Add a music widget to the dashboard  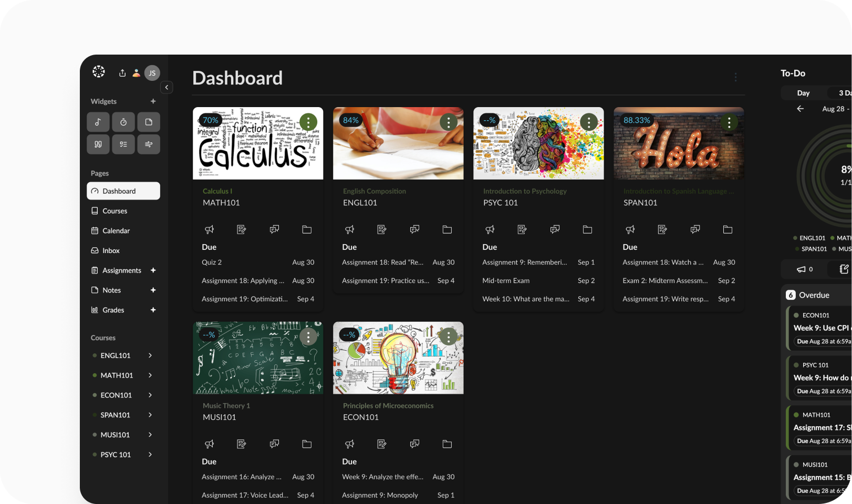98,122
